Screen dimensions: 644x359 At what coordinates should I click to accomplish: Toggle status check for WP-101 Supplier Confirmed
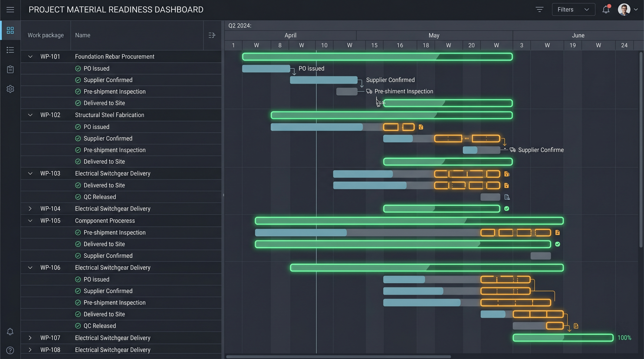[78, 80]
